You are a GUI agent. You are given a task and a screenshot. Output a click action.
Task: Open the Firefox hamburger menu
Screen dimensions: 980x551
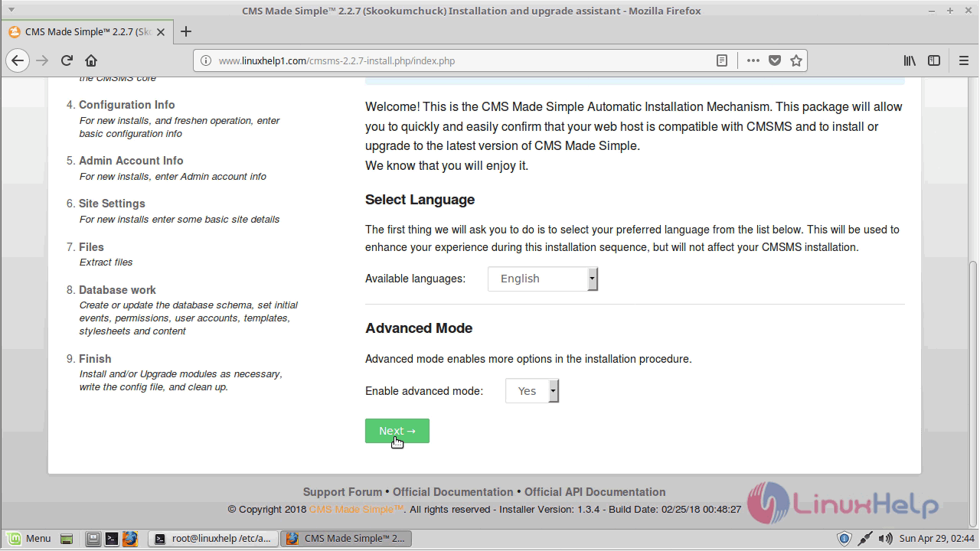click(964, 60)
